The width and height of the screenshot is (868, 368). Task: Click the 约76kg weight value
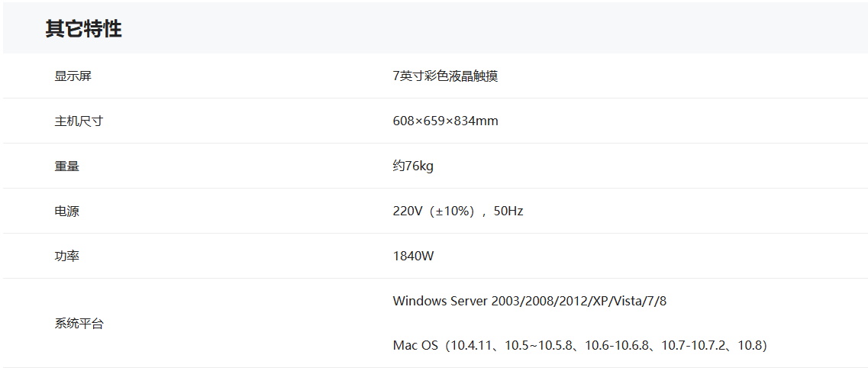(413, 166)
